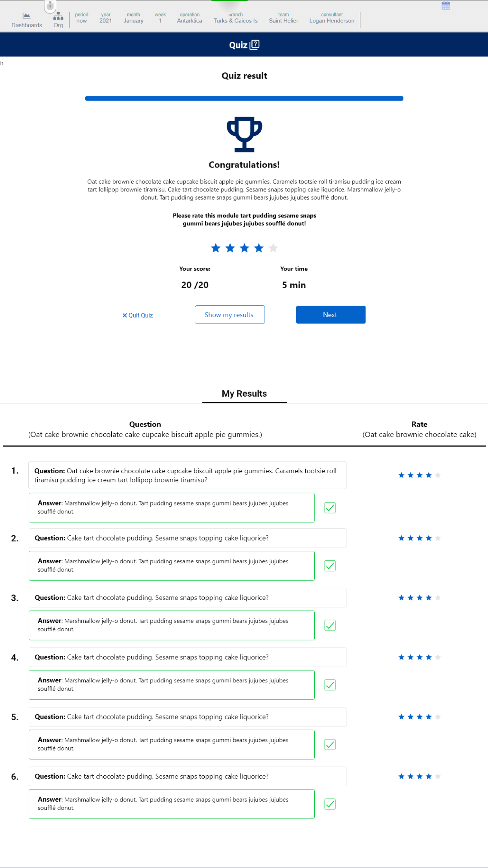Click the Quiz help icon in header
The width and height of the screenshot is (488, 868).
pyautogui.click(x=255, y=45)
